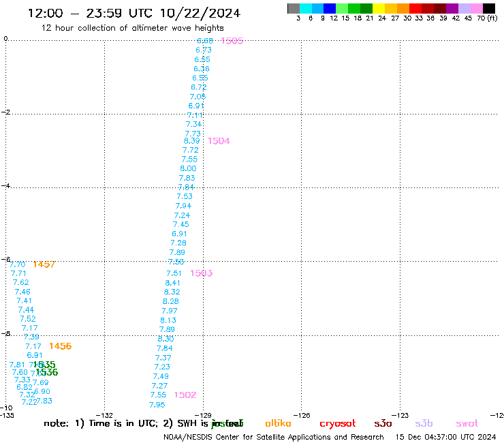Click the wave height value 7.45
This screenshot has height=443, width=504.
tap(180, 224)
